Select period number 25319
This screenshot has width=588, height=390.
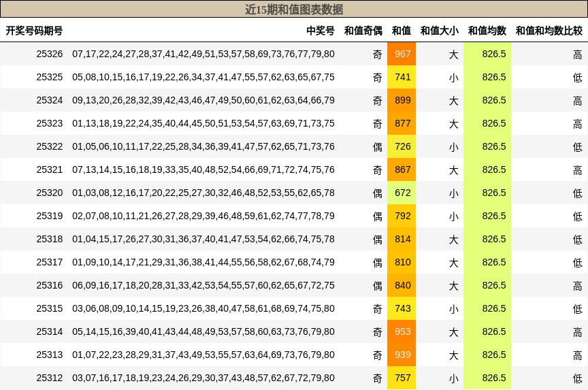[50, 216]
